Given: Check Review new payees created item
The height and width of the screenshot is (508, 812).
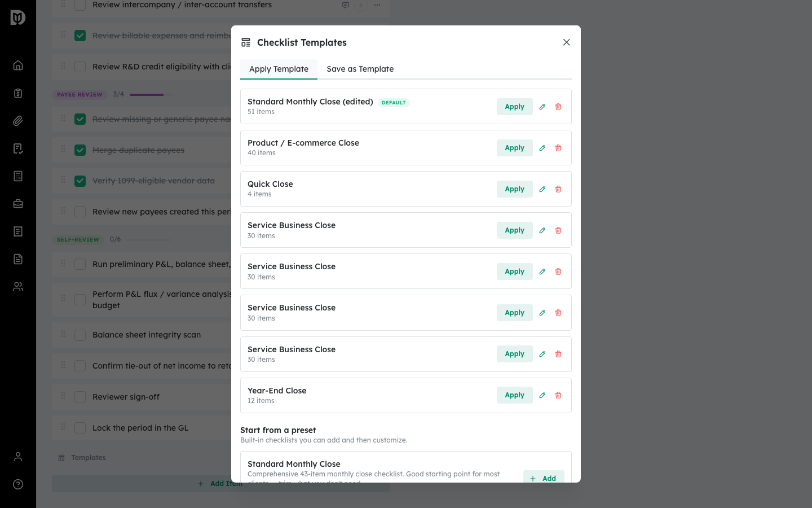Looking at the screenshot, I should 80,212.
